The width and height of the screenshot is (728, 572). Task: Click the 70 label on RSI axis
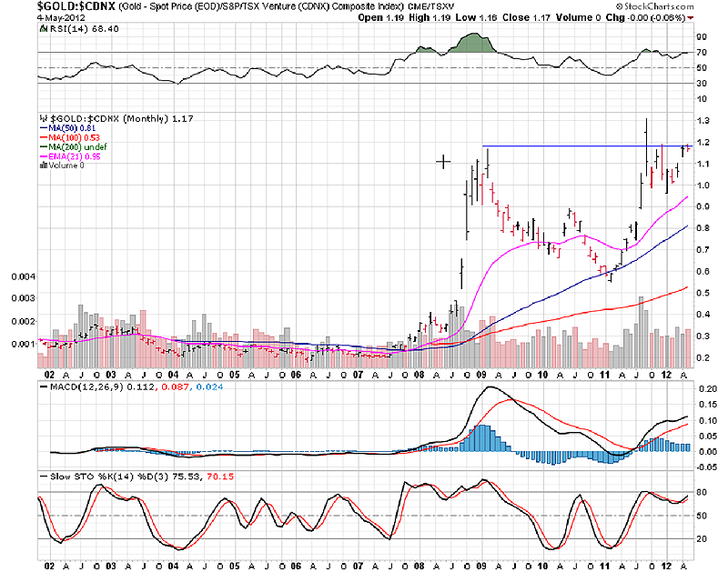[702, 53]
